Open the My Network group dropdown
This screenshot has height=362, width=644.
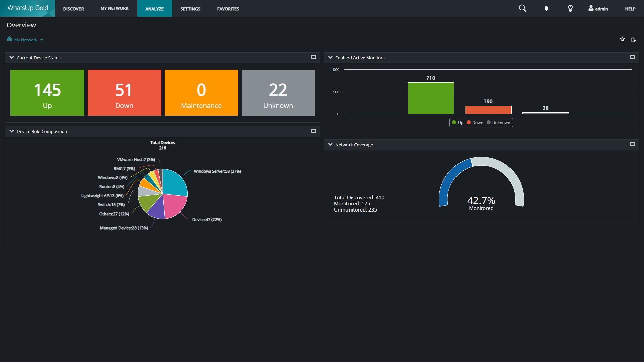25,40
